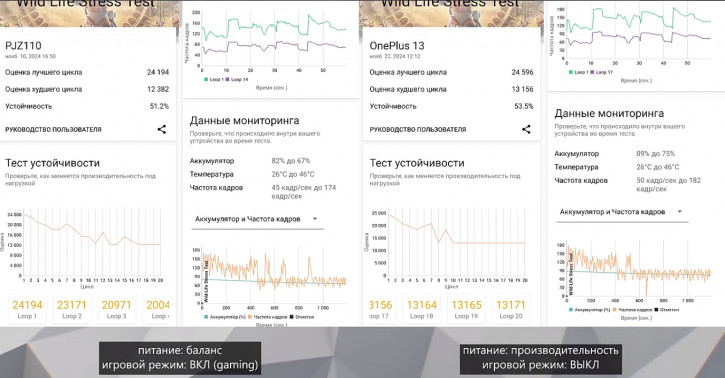
Task: Click frame rate value 45 кадр/сек до 174
Action: click(x=304, y=191)
